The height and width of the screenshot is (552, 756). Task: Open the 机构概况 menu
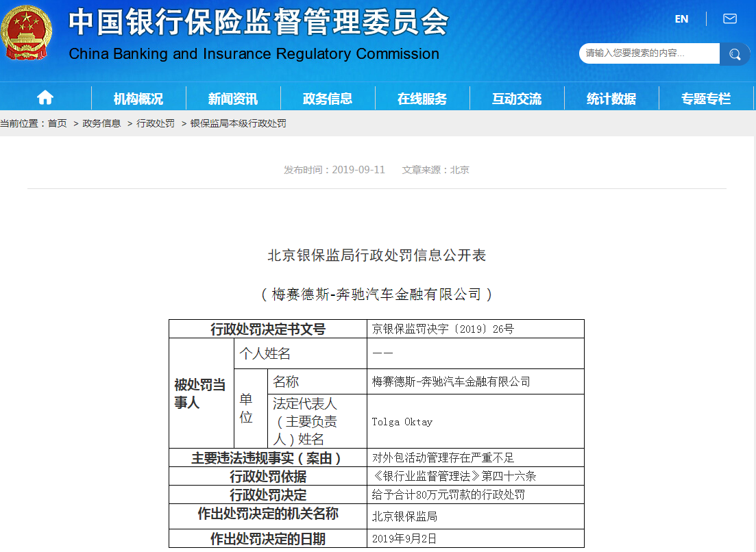138,99
